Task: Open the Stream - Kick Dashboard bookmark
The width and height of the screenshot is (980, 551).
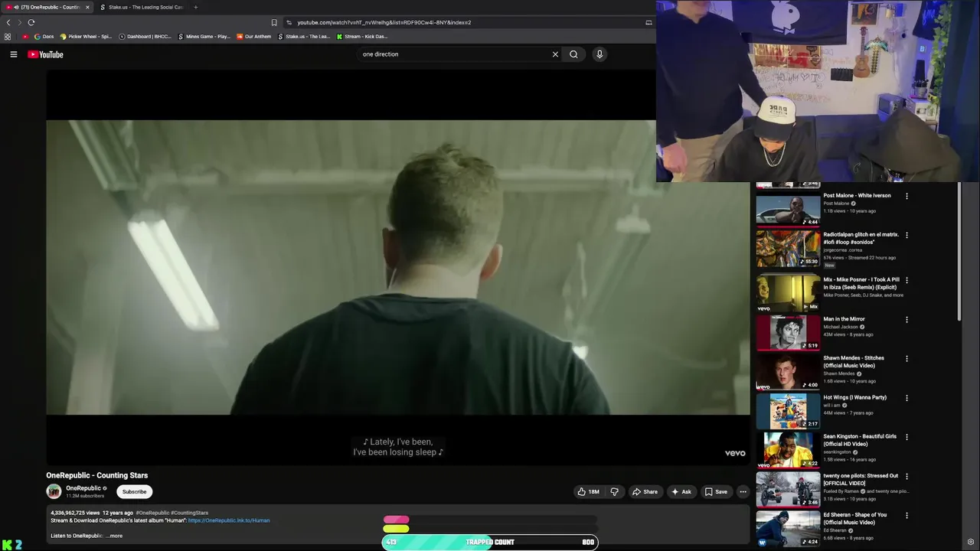Action: [x=362, y=37]
